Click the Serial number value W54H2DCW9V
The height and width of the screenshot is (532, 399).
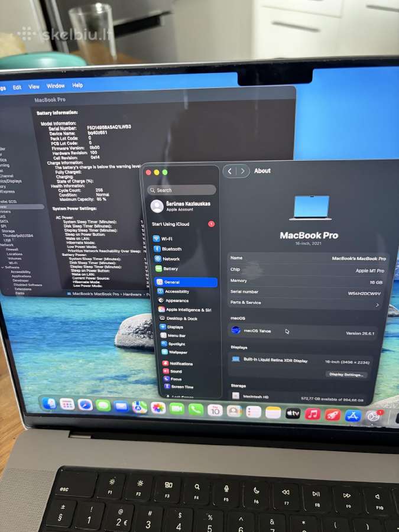pyautogui.click(x=364, y=293)
